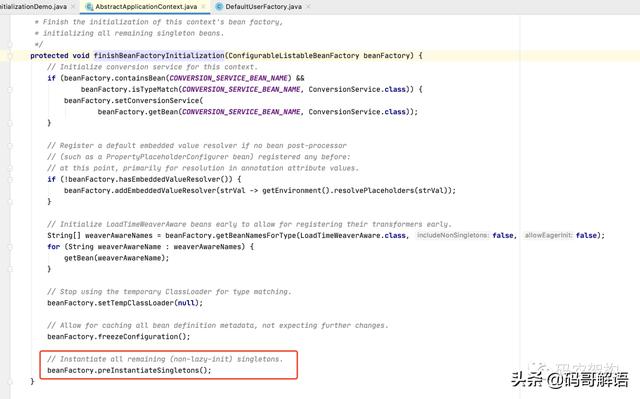The height and width of the screenshot is (399, 640).
Task: Click the 'for' keyword of the loop
Action: pos(53,246)
